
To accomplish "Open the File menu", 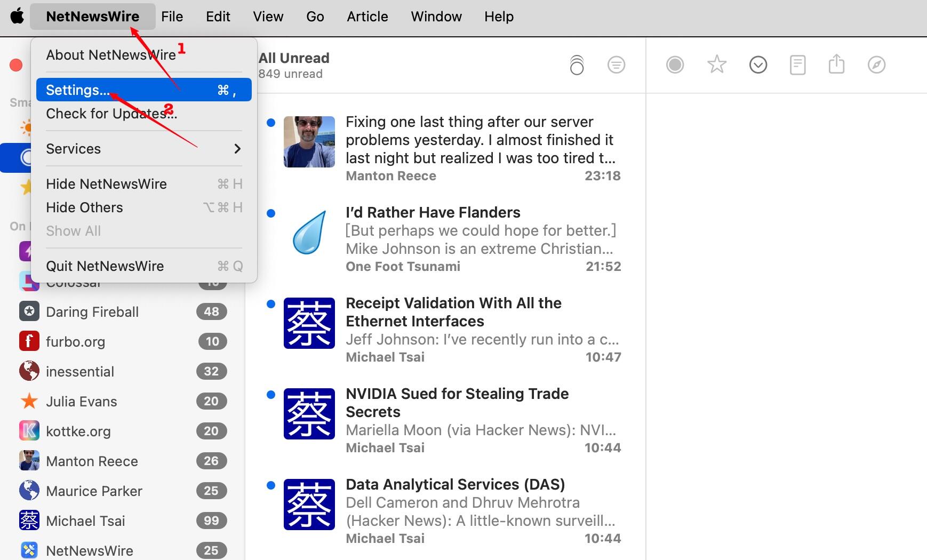I will click(172, 17).
